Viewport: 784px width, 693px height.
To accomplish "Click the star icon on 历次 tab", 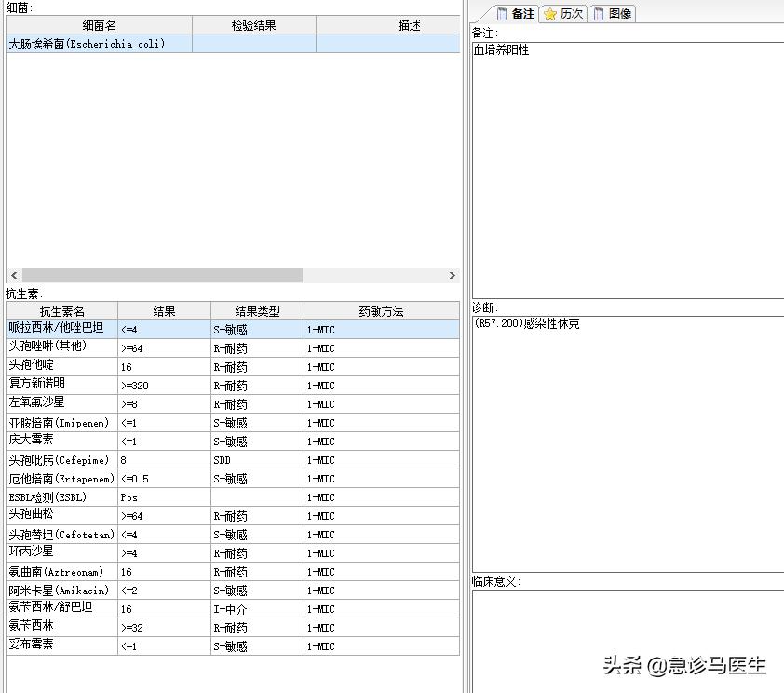I will click(550, 14).
